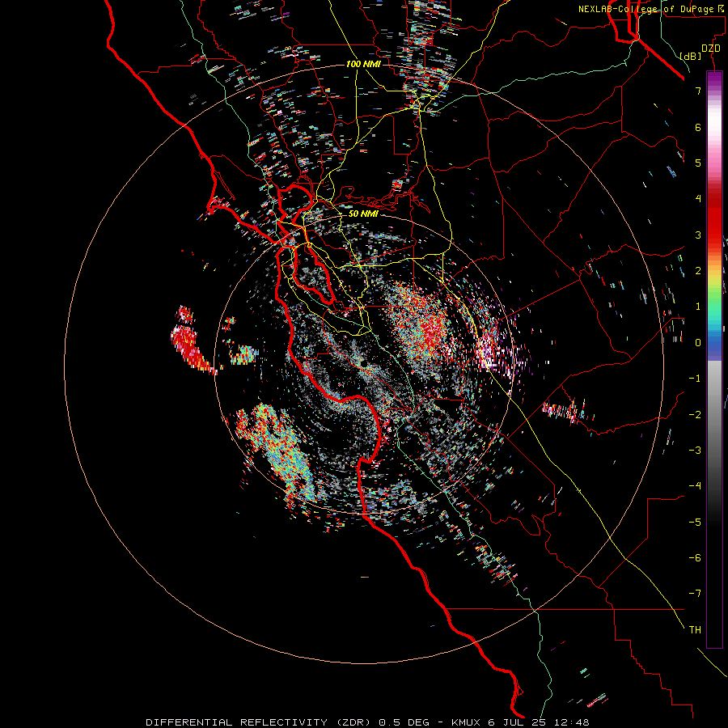
Task: Click the "50 NMI" range ring label
Action: coord(363,214)
